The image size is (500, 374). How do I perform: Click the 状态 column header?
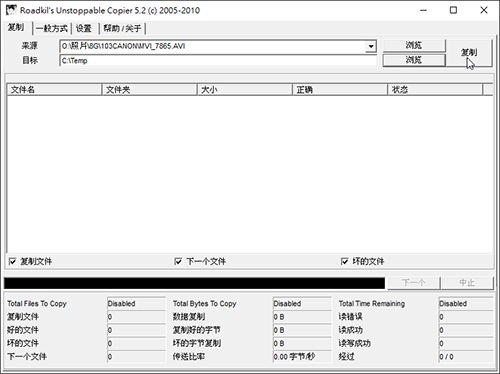tap(435, 90)
